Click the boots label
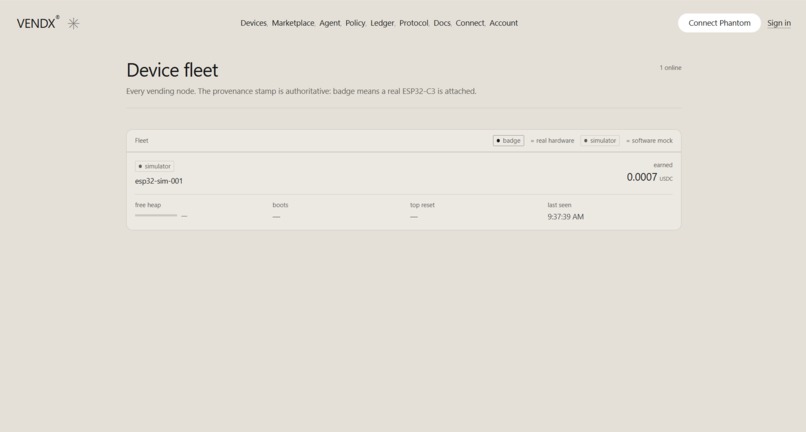This screenshot has width=806, height=432. pyautogui.click(x=280, y=205)
